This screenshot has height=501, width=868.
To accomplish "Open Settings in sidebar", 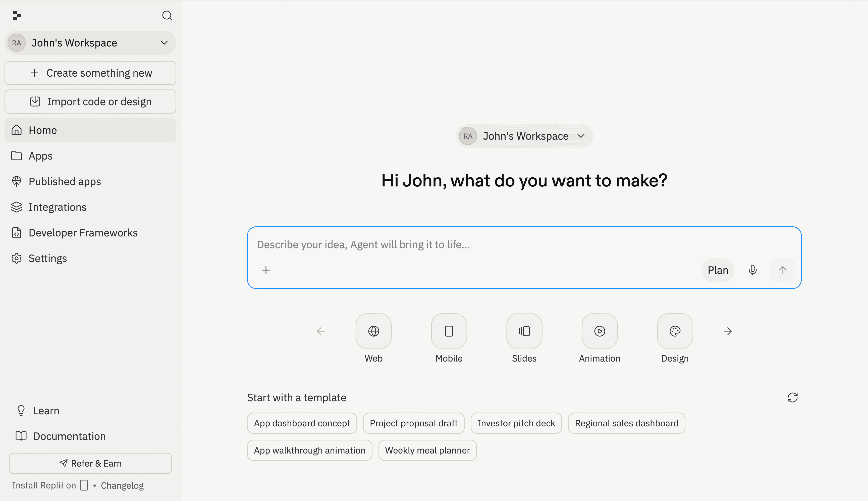I will (90, 258).
